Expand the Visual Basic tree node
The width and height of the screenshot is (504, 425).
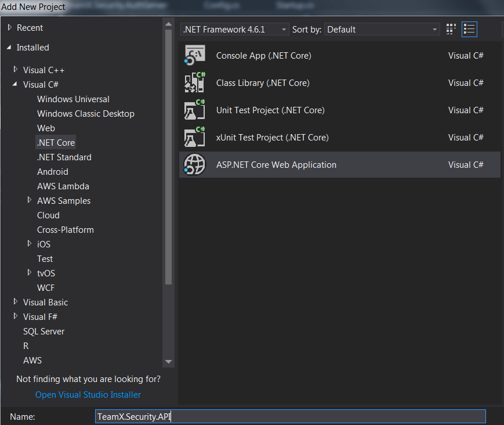coord(16,302)
